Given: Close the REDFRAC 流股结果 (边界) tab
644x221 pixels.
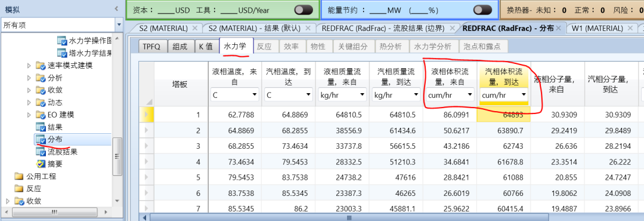Looking at the screenshot, I should click(452, 29).
